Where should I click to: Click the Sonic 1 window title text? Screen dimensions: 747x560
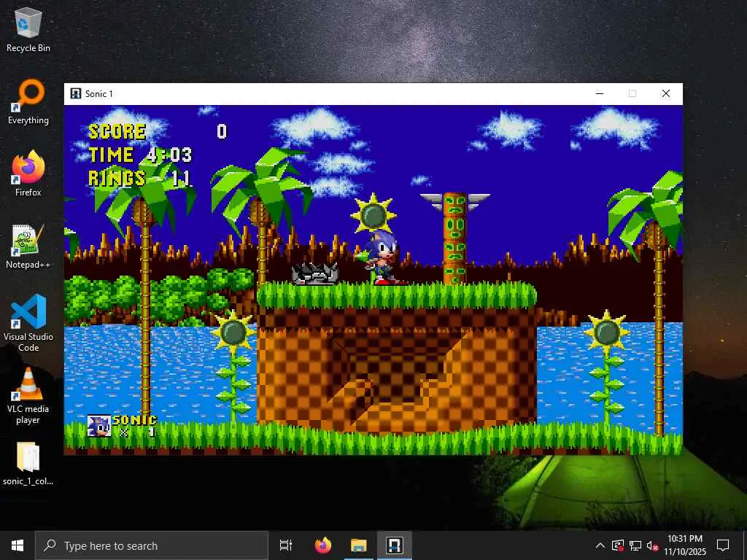[x=99, y=94]
